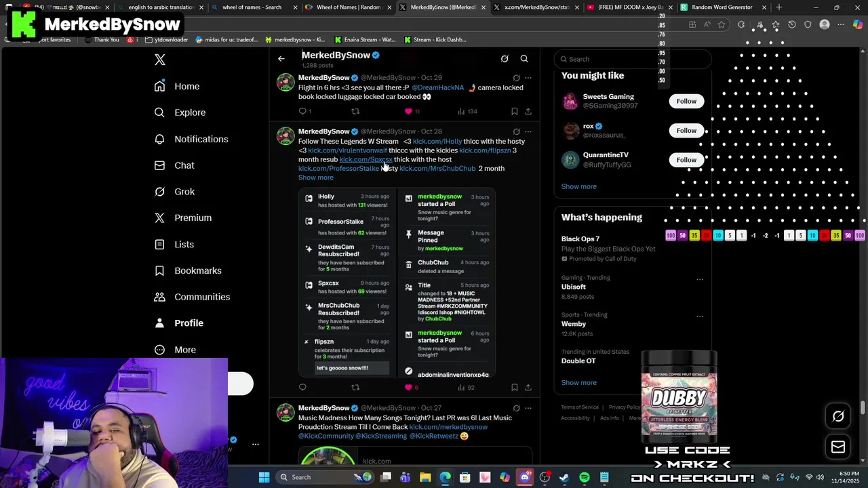Open the @KickStreaming mention
This screenshot has height=488, width=868.
tap(381, 436)
